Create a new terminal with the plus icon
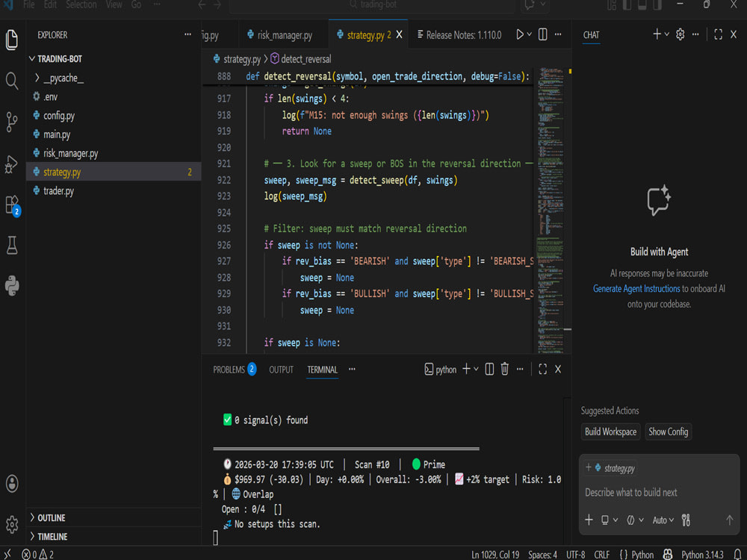747x560 pixels. pos(466,369)
